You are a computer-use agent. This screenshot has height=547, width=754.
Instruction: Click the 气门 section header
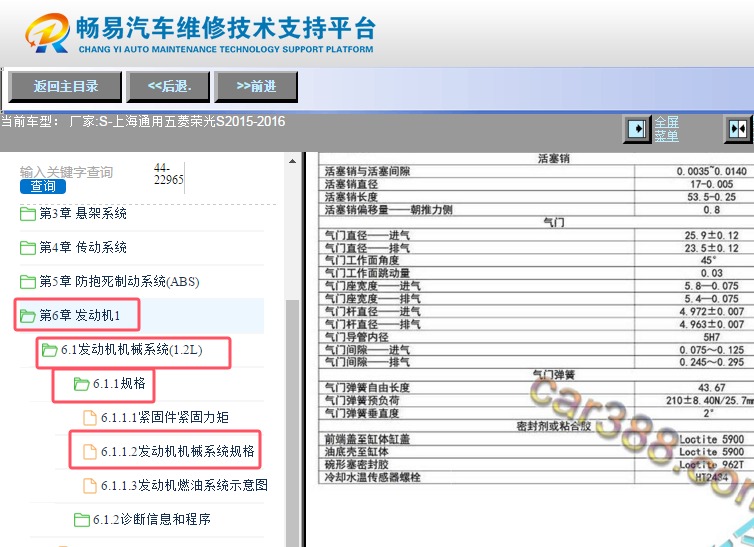tap(553, 222)
